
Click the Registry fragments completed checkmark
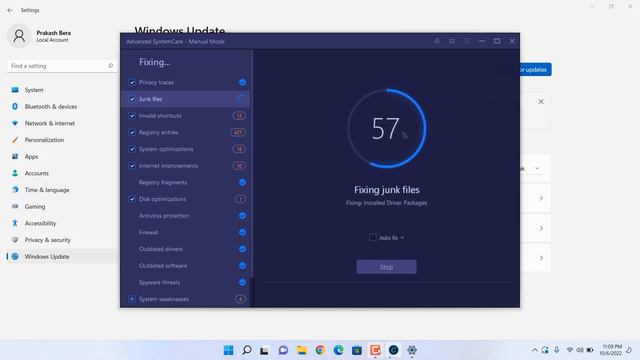242,182
